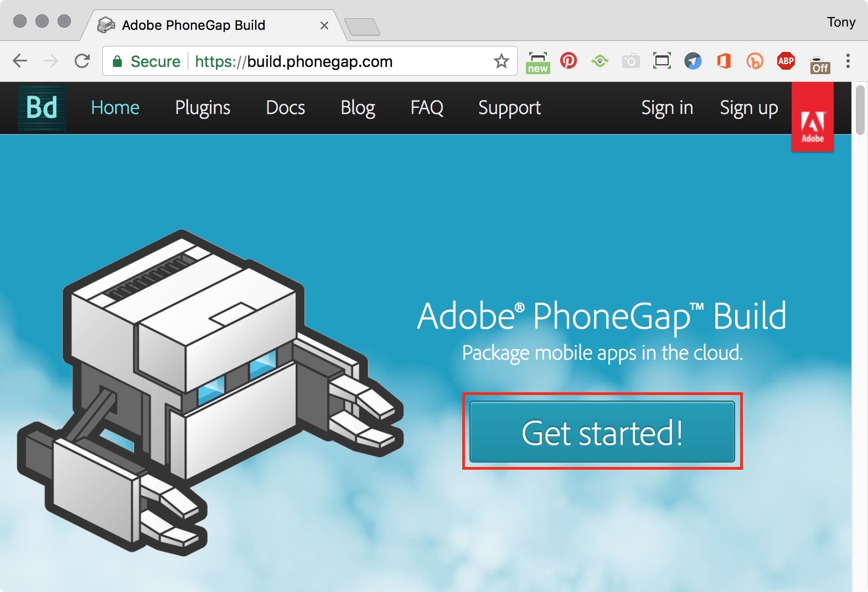Navigate to the Blog

358,107
